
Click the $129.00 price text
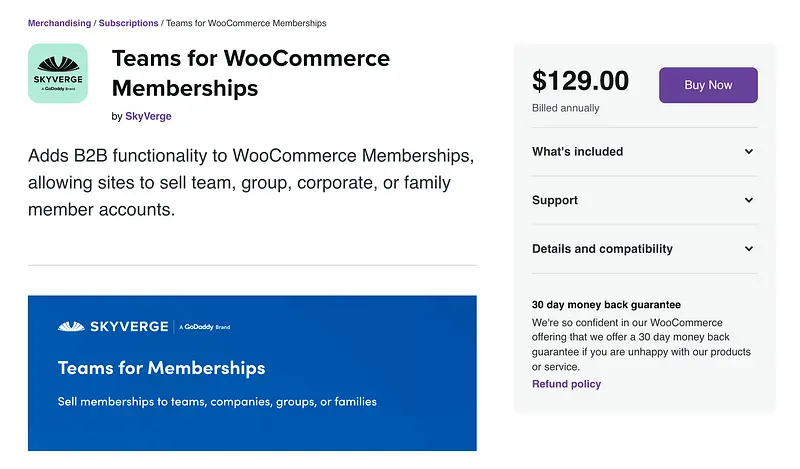tap(581, 81)
